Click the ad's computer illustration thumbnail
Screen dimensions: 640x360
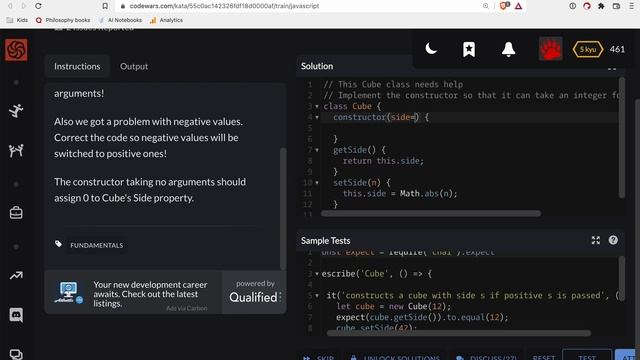point(68,292)
